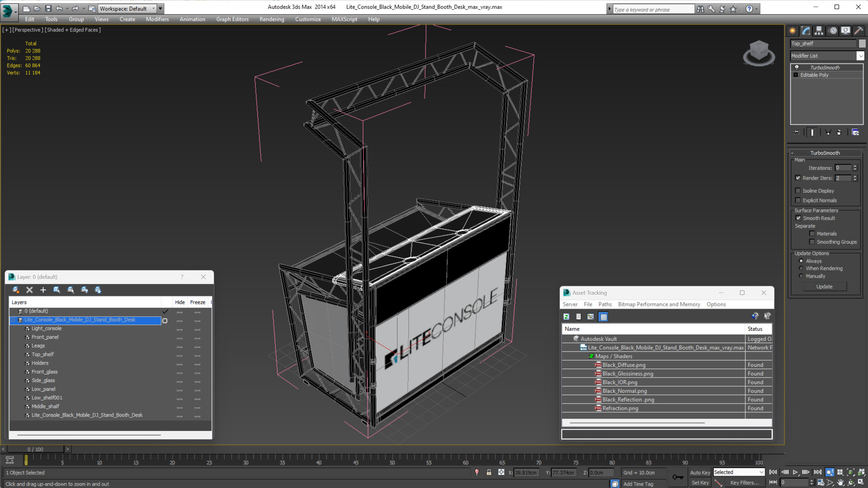Click the Top_shelf object color swatch

(x=862, y=43)
